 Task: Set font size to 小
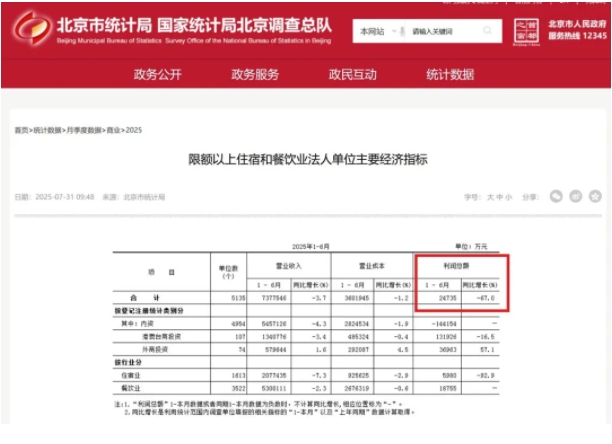508,198
